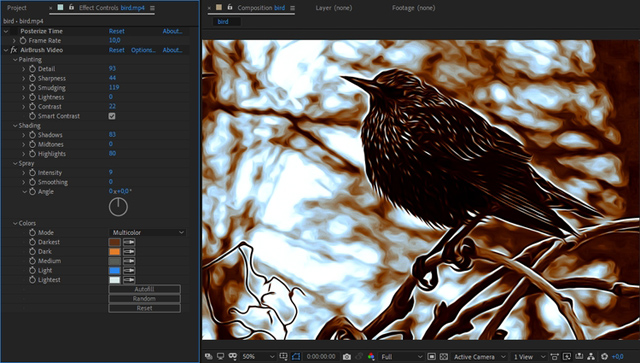This screenshot has width=640, height=363.
Task: Click the snapshot camera icon
Action: point(347,356)
